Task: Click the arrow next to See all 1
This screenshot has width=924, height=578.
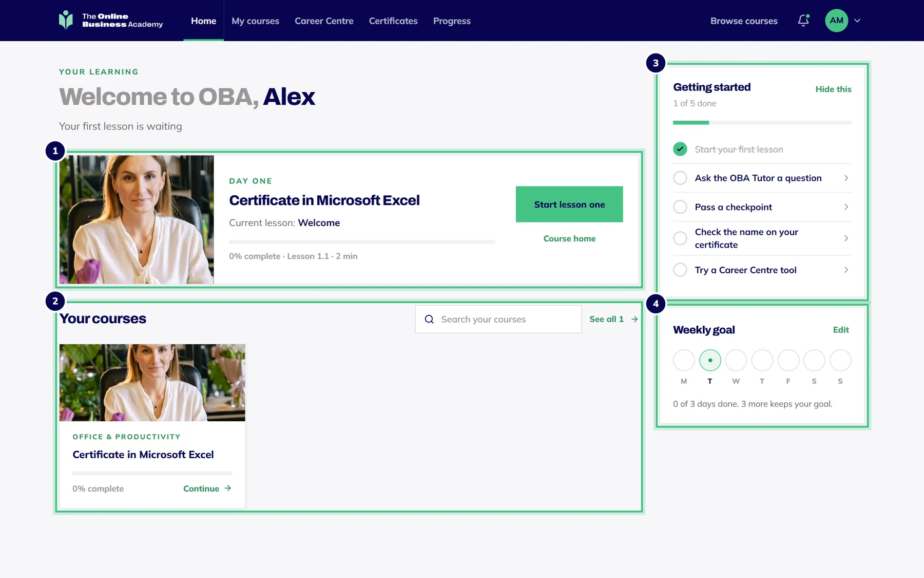Action: 634,319
